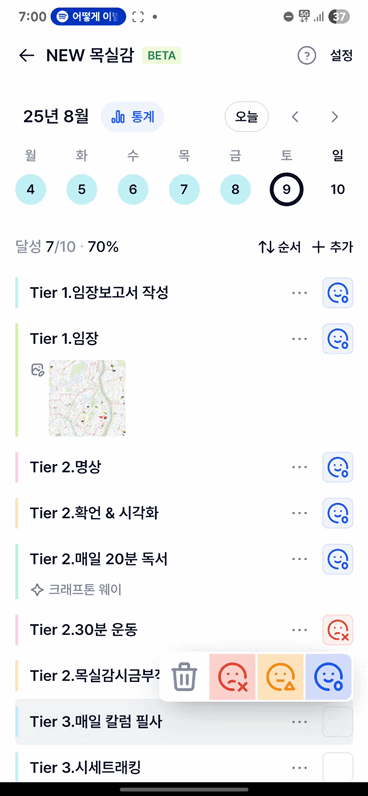Select the red sad face status
Screen dimensions: 368x796
[232, 677]
